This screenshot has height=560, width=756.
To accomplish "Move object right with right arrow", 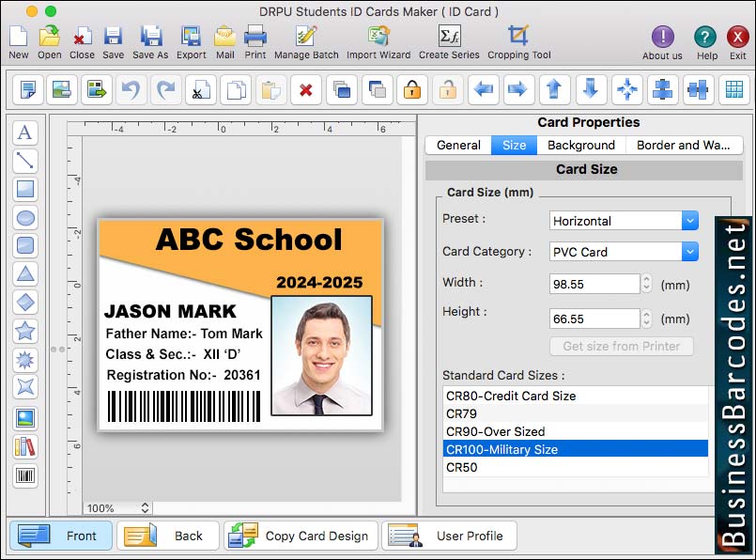I will click(518, 89).
